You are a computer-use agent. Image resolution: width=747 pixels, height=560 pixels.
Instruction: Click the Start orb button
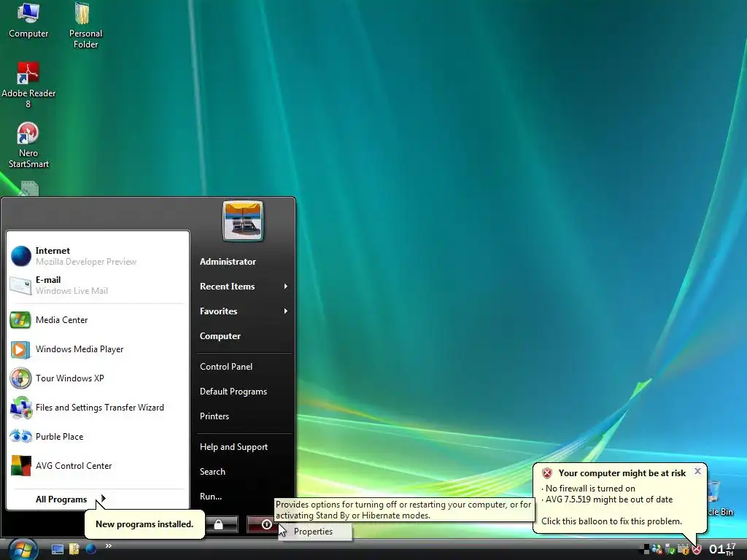tap(22, 550)
